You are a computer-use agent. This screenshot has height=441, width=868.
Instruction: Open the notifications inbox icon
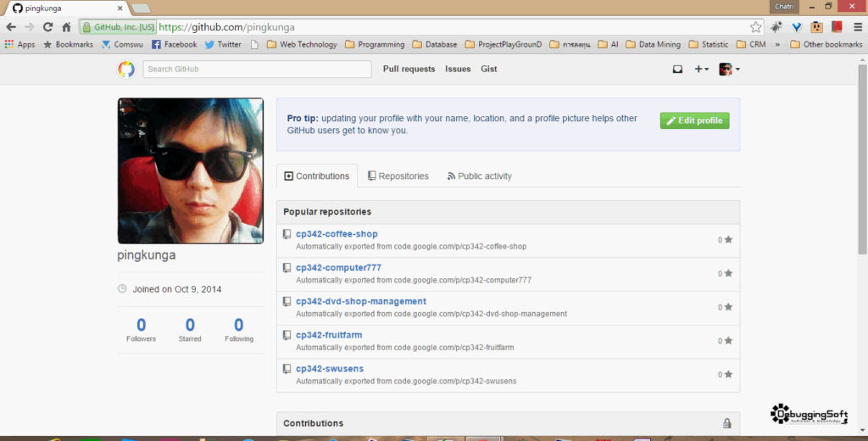tap(677, 70)
